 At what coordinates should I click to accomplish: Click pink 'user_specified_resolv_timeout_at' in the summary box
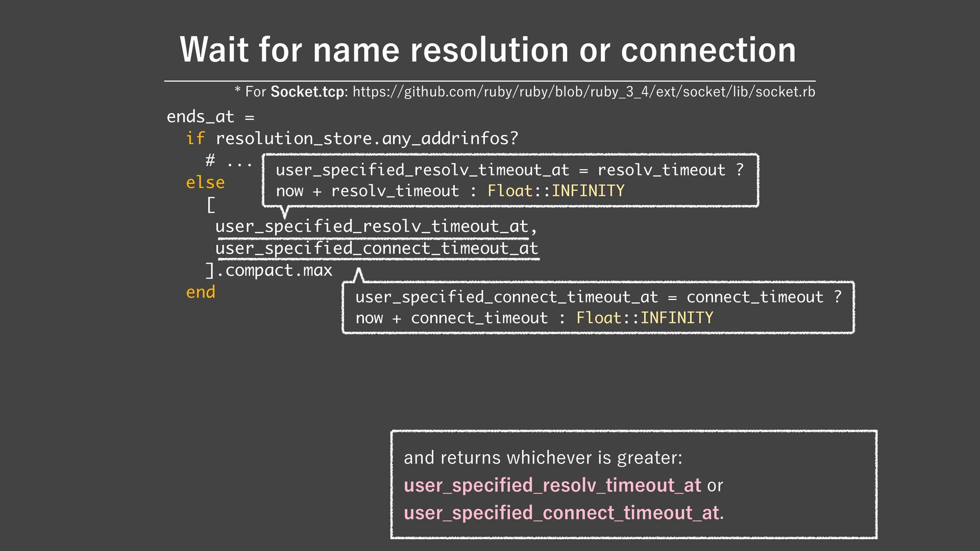tap(552, 485)
